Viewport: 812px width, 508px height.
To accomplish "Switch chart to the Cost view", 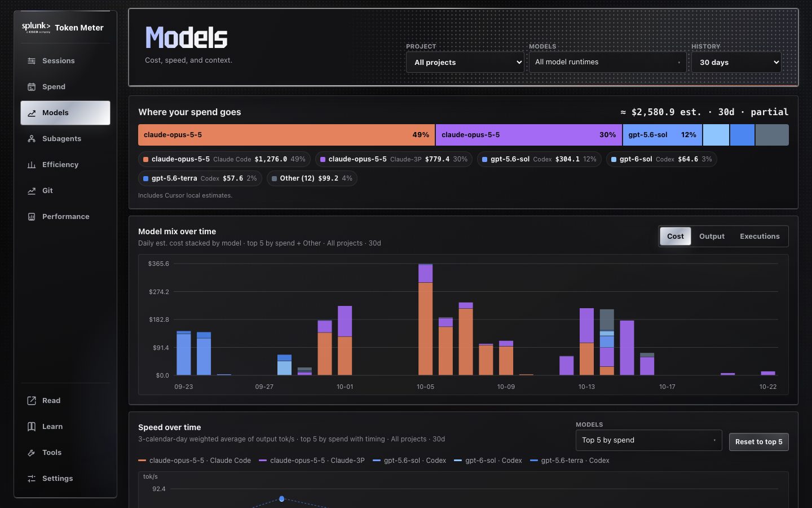I will (x=675, y=237).
